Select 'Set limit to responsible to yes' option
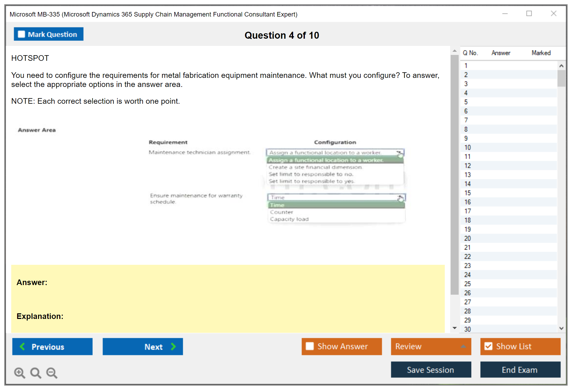This screenshot has height=392, width=574. [311, 181]
